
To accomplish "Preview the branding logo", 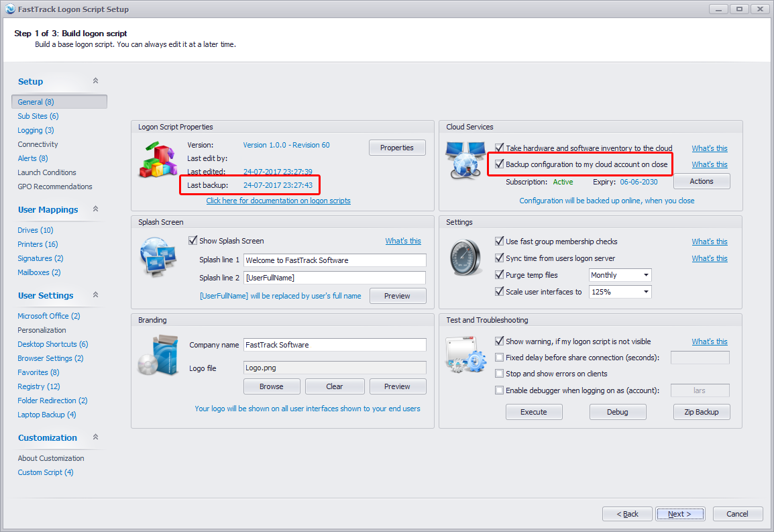I will [x=397, y=386].
